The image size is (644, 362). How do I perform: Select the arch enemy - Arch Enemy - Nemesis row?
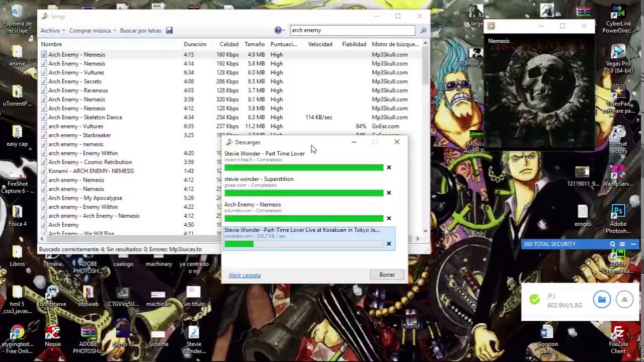130,216
